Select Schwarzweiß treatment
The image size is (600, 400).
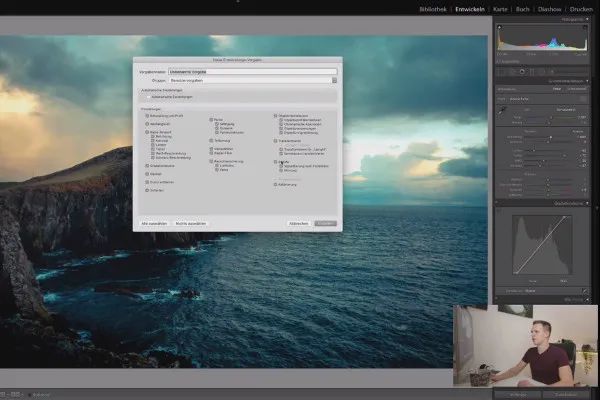tap(576, 89)
